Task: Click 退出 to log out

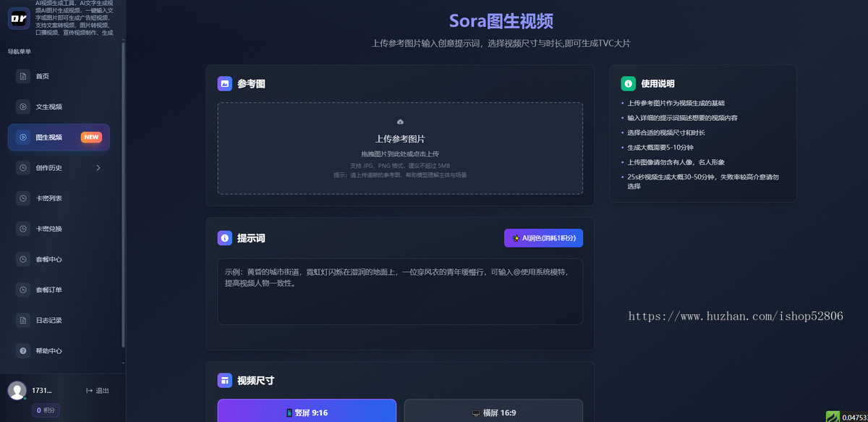Action: [97, 391]
